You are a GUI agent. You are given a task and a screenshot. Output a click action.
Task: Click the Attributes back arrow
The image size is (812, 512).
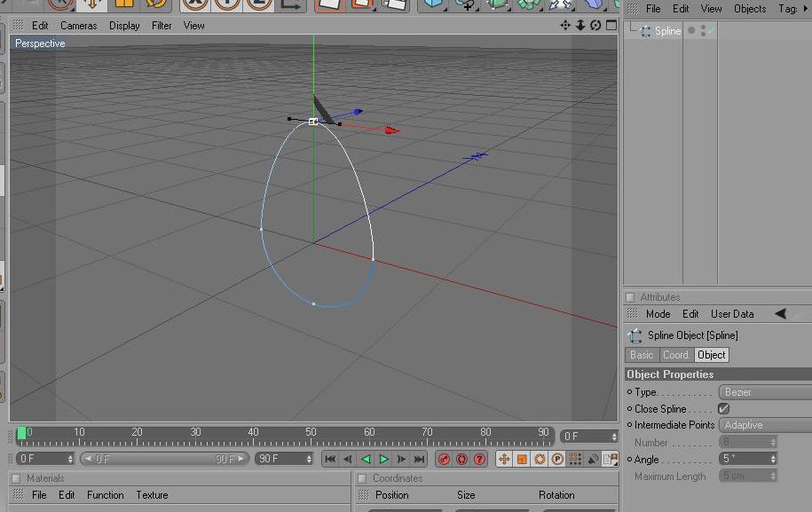pyautogui.click(x=780, y=314)
